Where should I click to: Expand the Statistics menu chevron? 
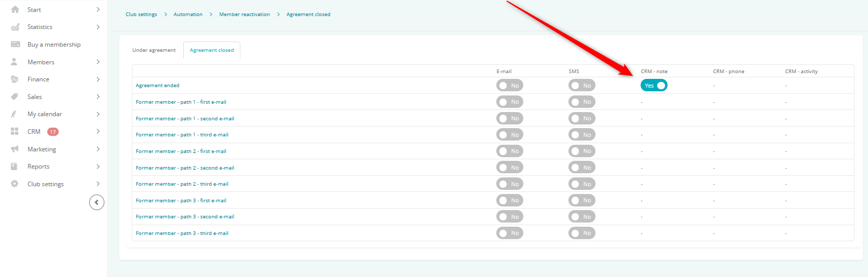click(x=98, y=27)
